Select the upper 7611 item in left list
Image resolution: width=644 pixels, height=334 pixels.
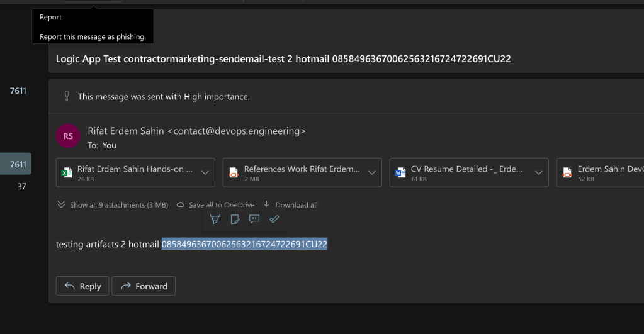pos(18,91)
